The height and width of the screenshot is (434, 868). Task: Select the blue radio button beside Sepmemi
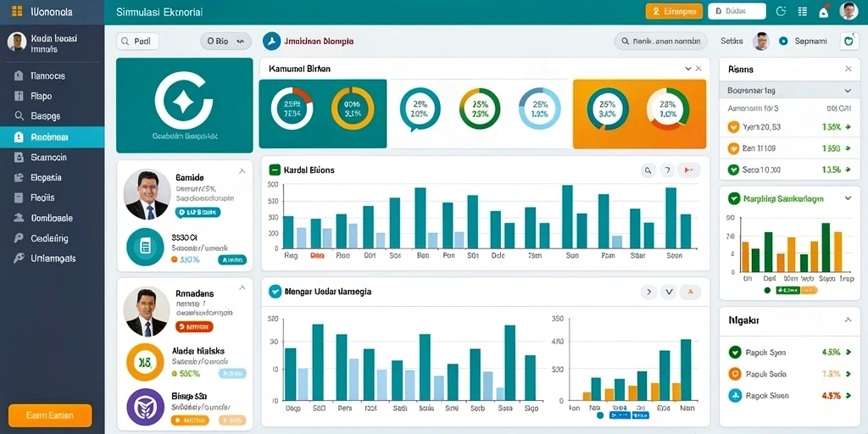[x=782, y=41]
